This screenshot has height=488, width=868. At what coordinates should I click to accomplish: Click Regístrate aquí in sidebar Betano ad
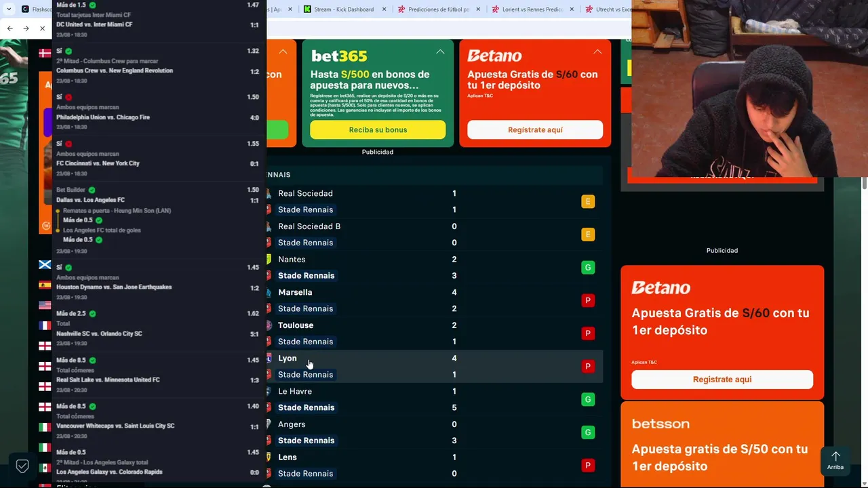[722, 380]
